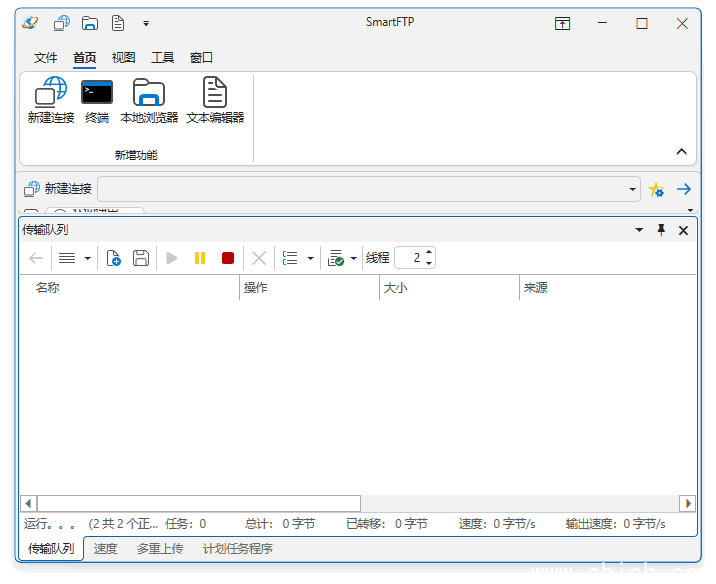Screen dimensions: 716x584
Task: Expand the 新建连接 address dropdown
Action: point(634,189)
